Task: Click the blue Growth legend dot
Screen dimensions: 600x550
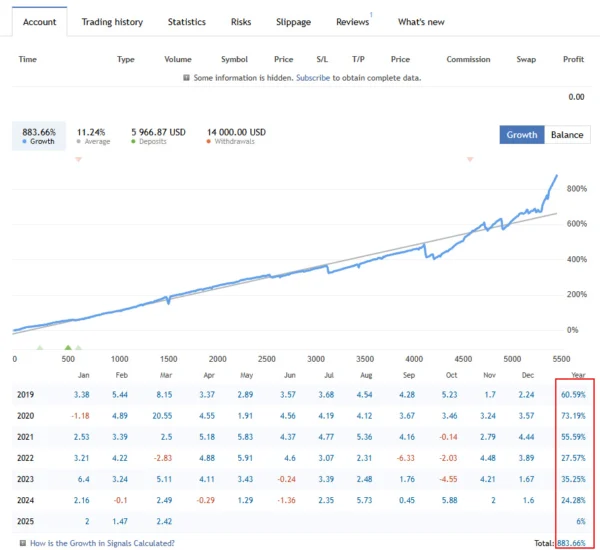Action: pyautogui.click(x=22, y=141)
